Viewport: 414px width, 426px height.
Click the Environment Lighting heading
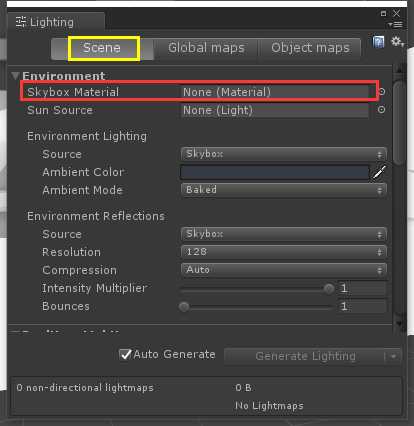click(87, 136)
